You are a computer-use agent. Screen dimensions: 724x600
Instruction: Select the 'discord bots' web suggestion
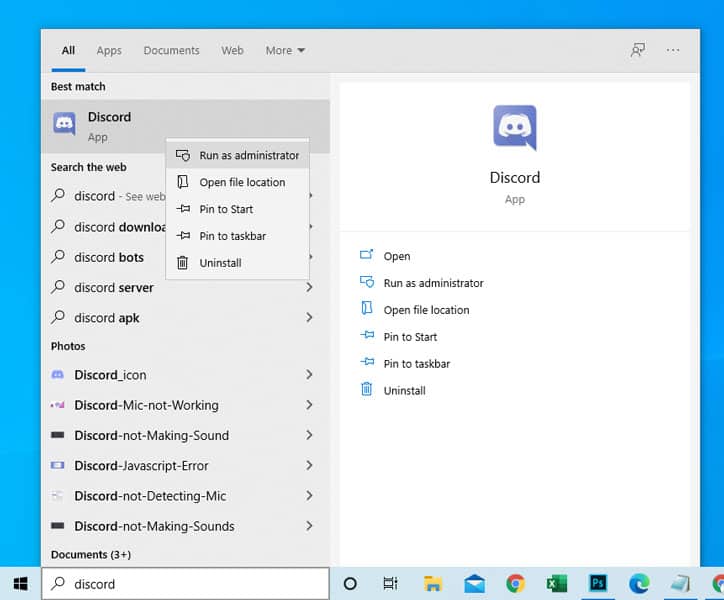tap(108, 257)
